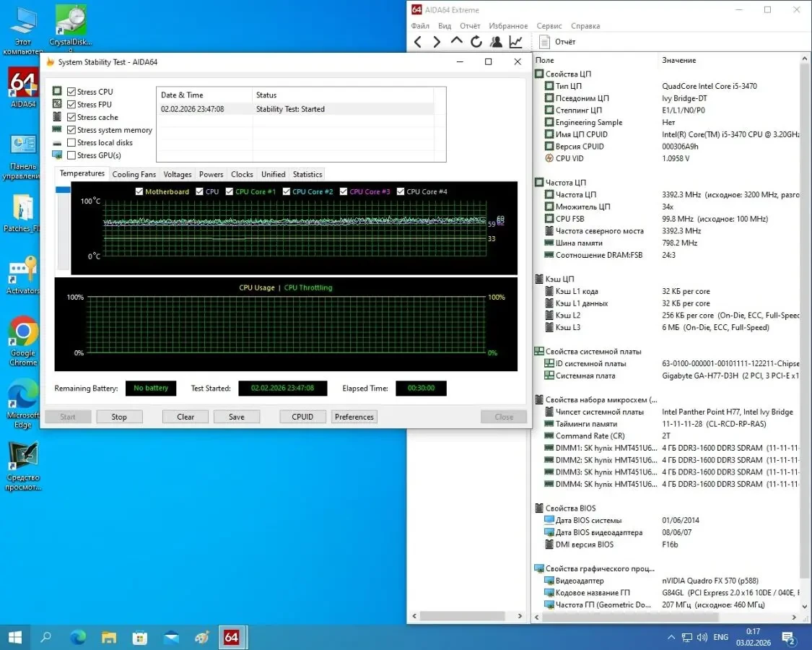The width and height of the screenshot is (812, 650).
Task: Open the Powers tab
Action: tap(211, 174)
